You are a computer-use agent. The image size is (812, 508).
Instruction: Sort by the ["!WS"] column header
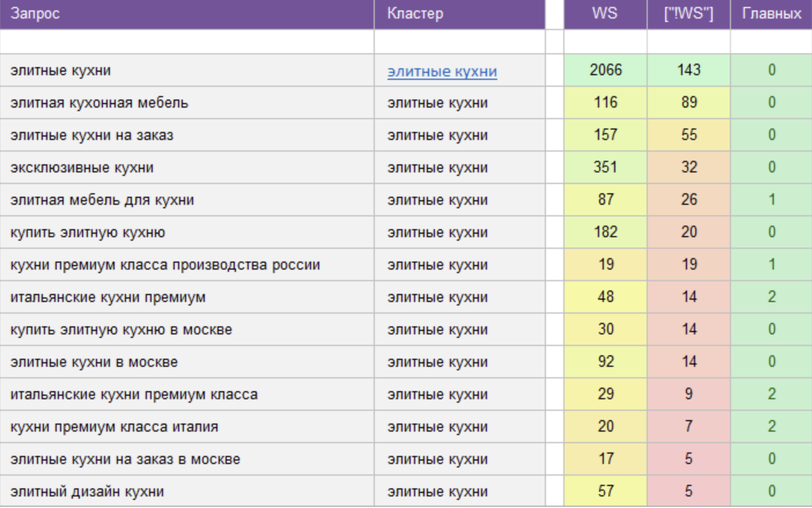689,14
